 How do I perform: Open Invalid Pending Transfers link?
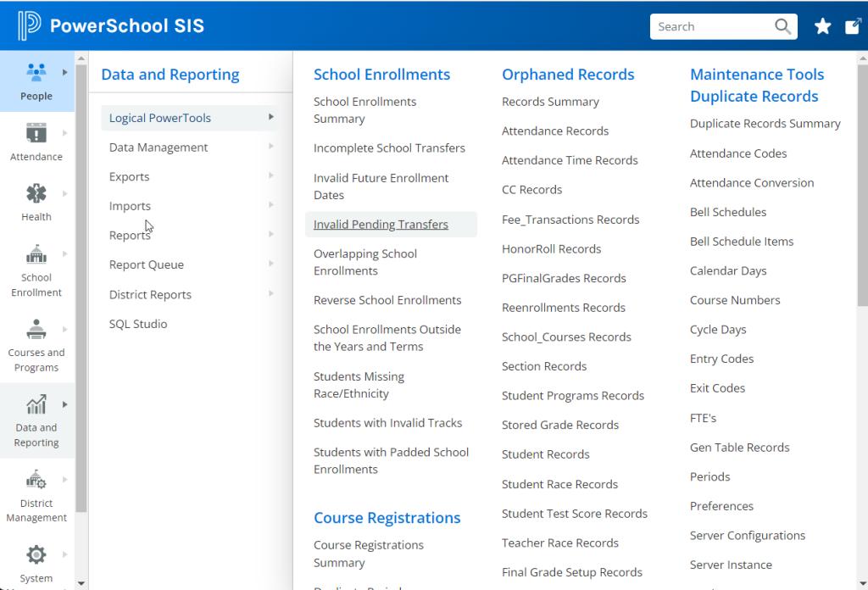tap(381, 224)
